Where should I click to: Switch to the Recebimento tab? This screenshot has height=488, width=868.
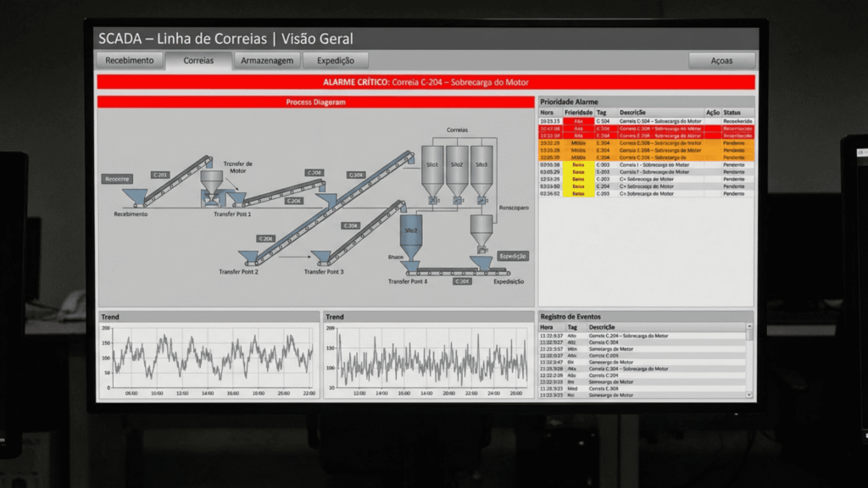click(129, 61)
